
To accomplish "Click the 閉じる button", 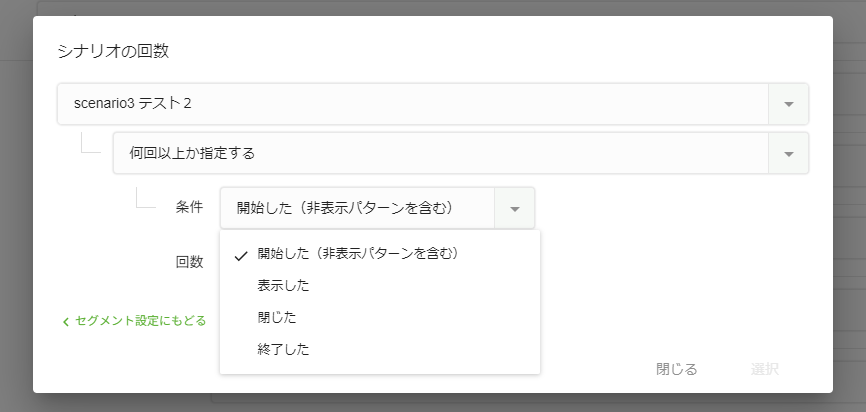I will (677, 369).
